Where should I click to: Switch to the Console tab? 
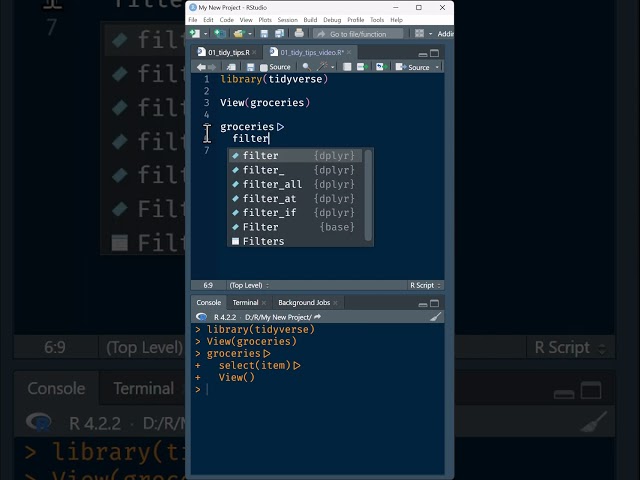pos(209,302)
